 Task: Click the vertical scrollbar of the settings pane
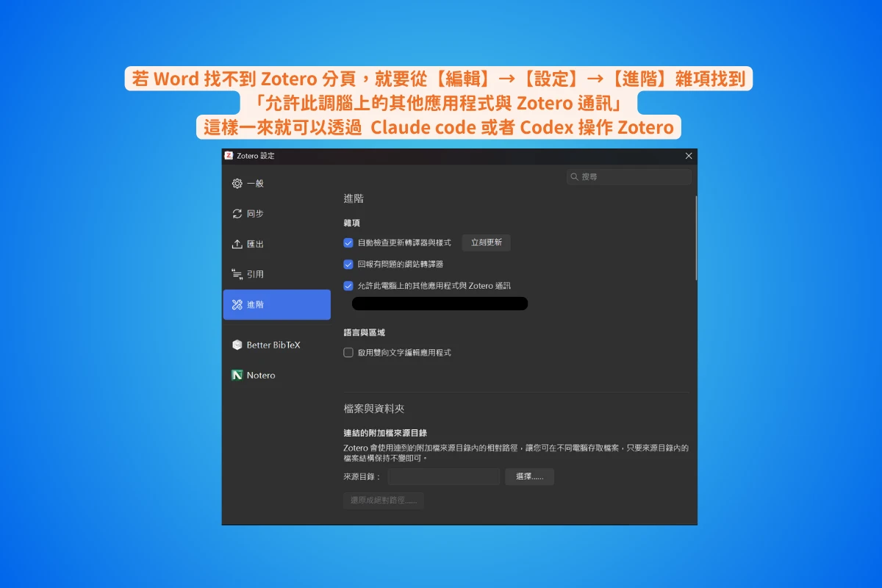695,237
